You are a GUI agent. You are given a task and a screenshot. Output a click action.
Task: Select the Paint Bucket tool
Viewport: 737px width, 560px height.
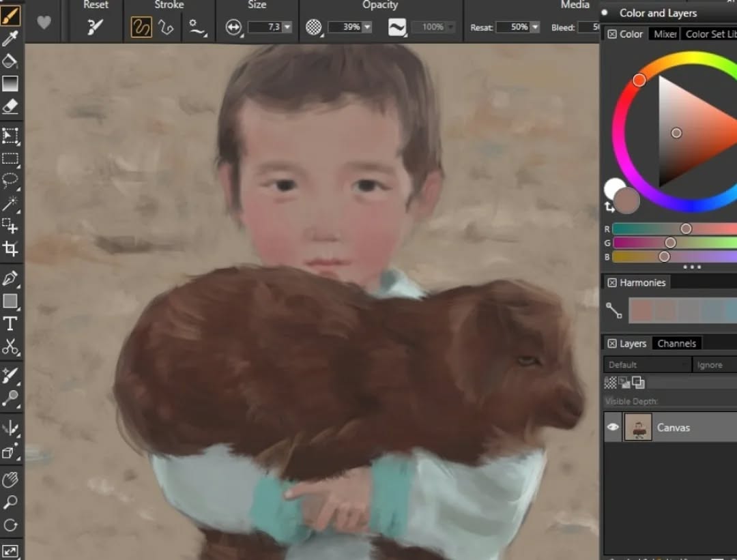tap(10, 61)
